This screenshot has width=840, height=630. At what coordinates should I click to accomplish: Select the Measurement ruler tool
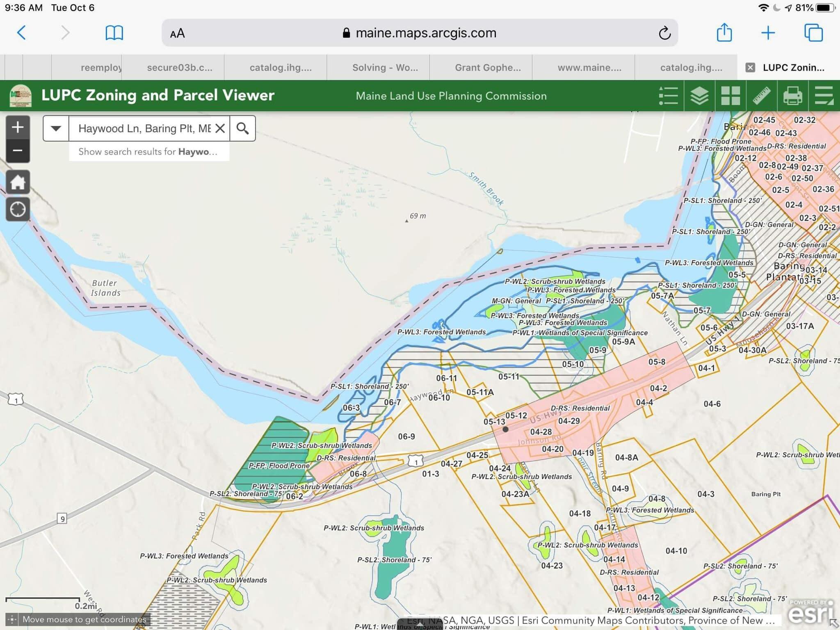762,96
